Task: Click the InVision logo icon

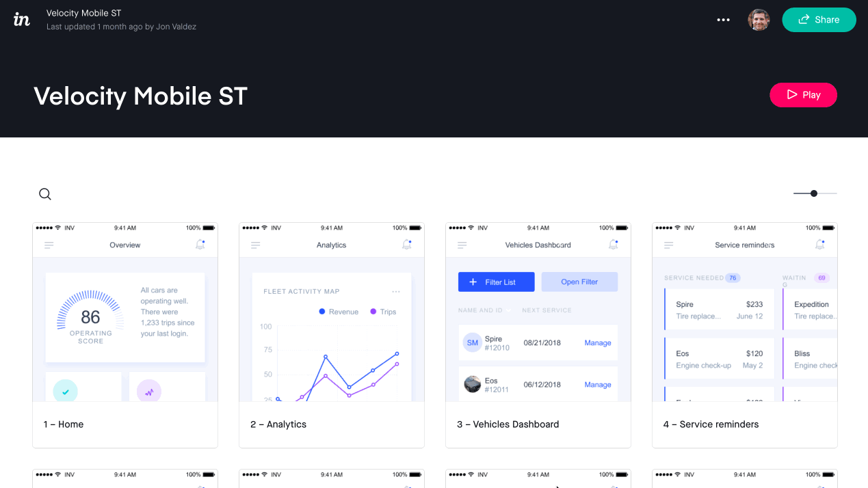Action: [22, 20]
